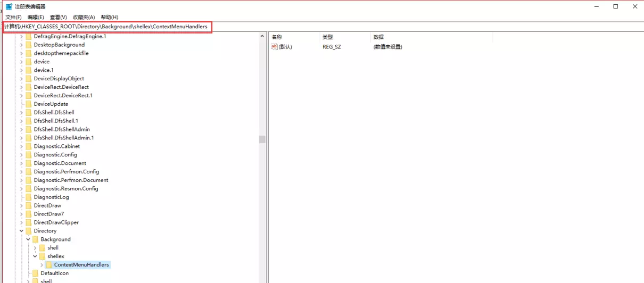
Task: Select the desktopthemepackfile folder icon
Action: point(29,53)
